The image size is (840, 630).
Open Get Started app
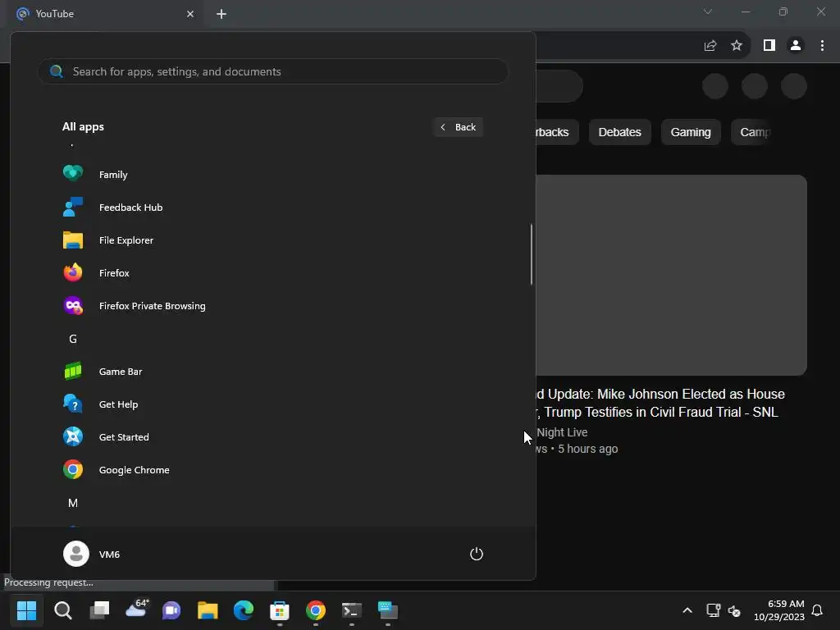[273, 437]
